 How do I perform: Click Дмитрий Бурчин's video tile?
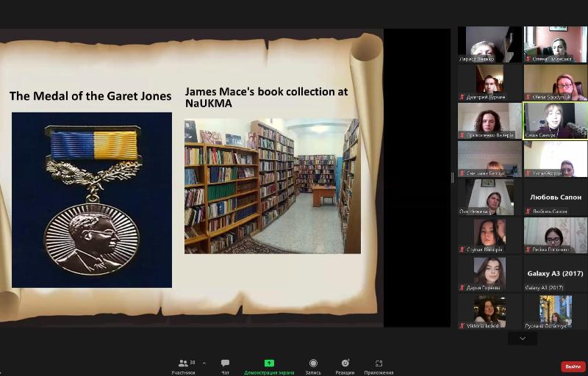coord(490,82)
